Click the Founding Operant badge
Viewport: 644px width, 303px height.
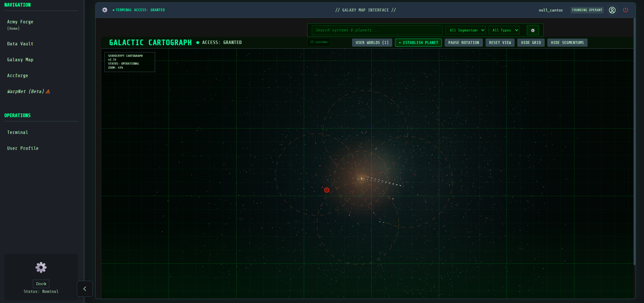tap(587, 10)
